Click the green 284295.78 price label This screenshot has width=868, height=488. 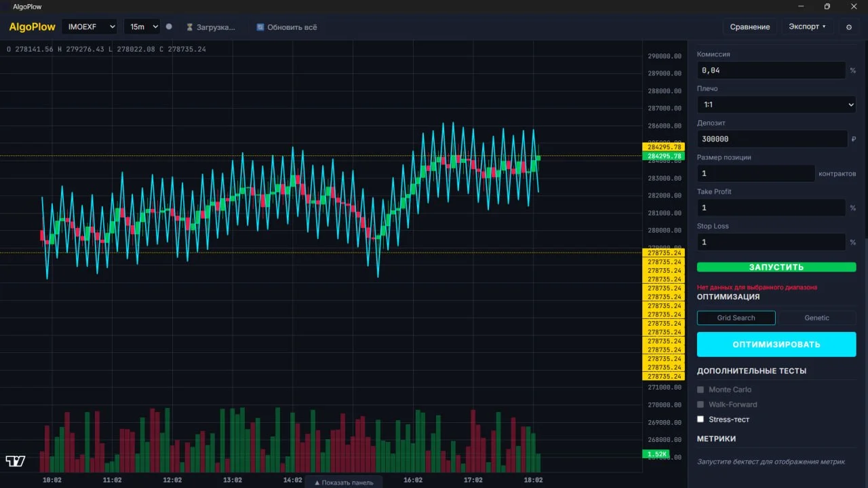[664, 156]
